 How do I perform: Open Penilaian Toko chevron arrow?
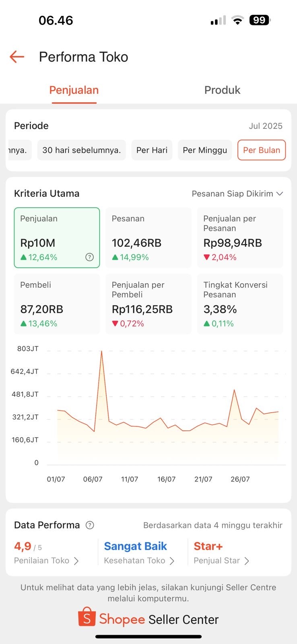(76, 561)
